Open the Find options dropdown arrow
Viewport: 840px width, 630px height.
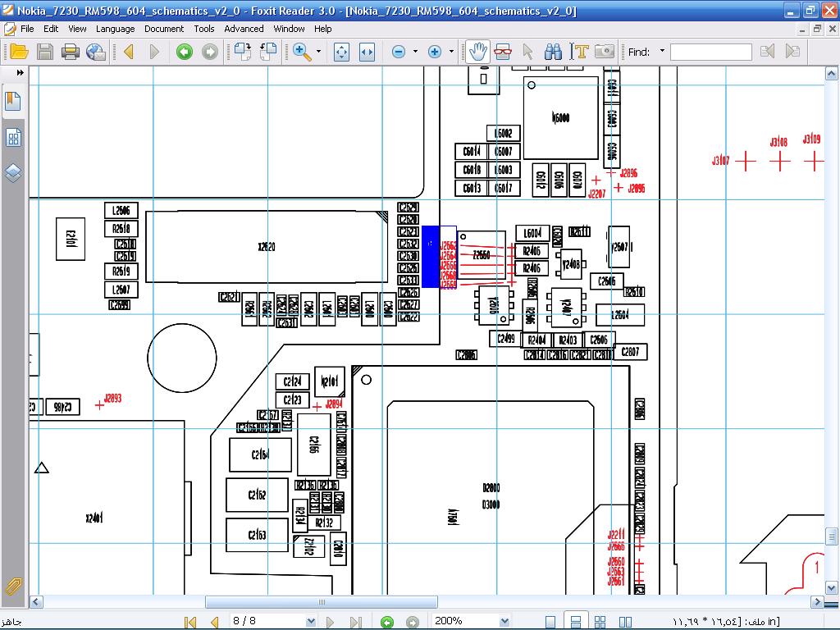(x=662, y=52)
